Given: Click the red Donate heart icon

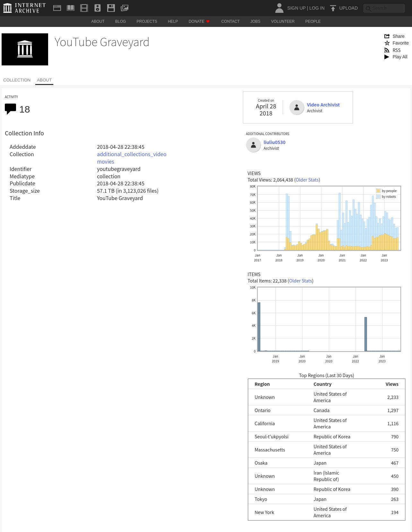Looking at the screenshot, I should point(208,21).
